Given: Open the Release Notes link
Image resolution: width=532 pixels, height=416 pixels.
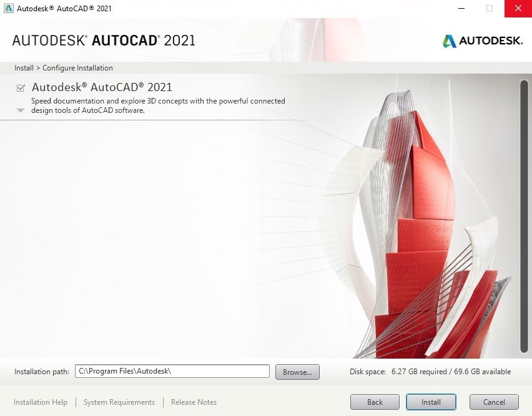Looking at the screenshot, I should [194, 402].
